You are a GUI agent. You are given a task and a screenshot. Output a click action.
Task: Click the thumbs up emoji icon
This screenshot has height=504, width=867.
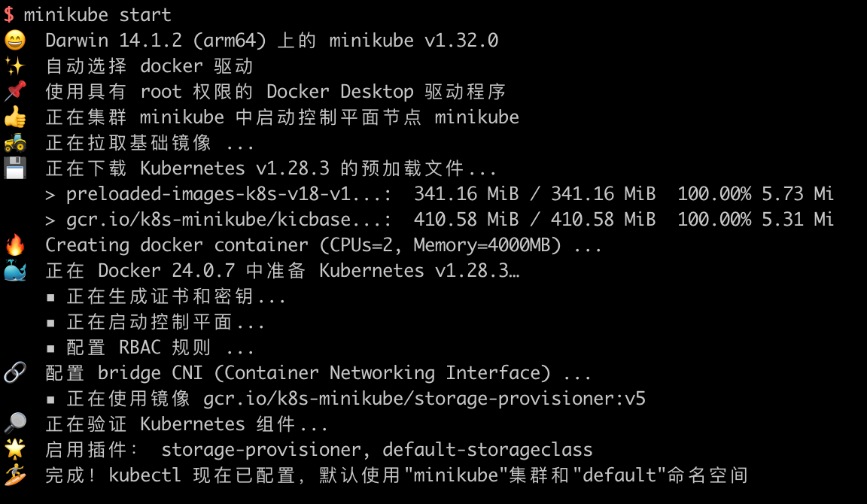15,117
